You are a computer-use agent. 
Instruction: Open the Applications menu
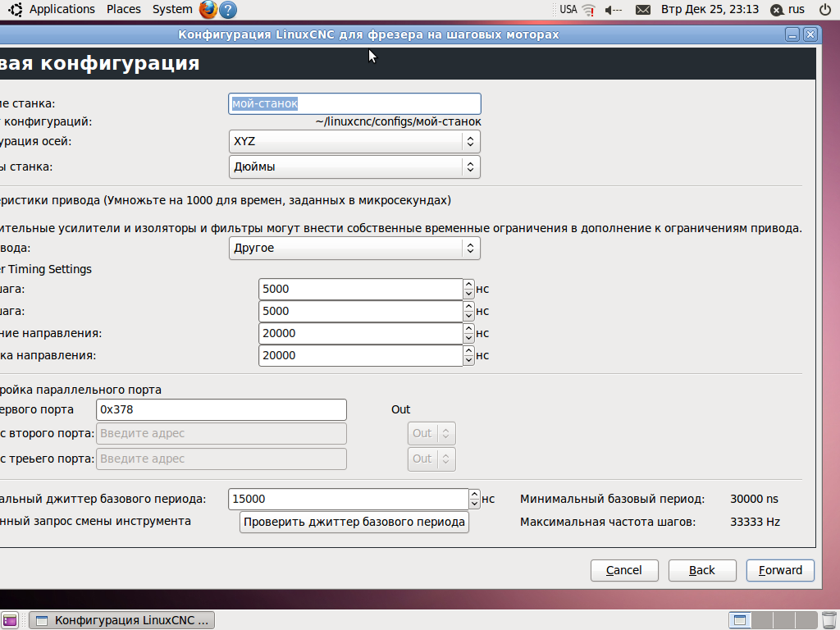[62, 9]
